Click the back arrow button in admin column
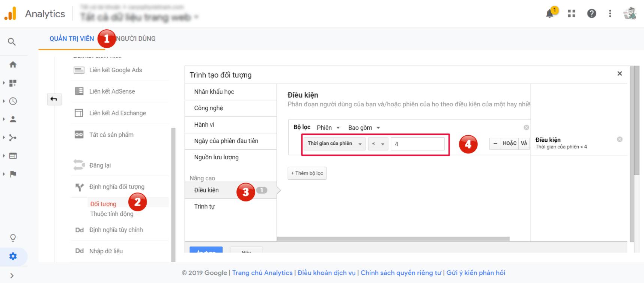 [x=54, y=99]
